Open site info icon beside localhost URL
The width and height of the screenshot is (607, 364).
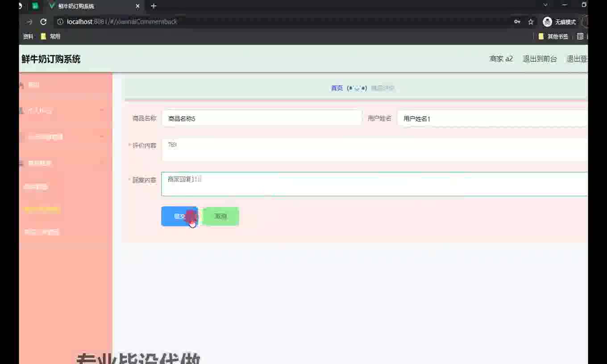coord(60,21)
